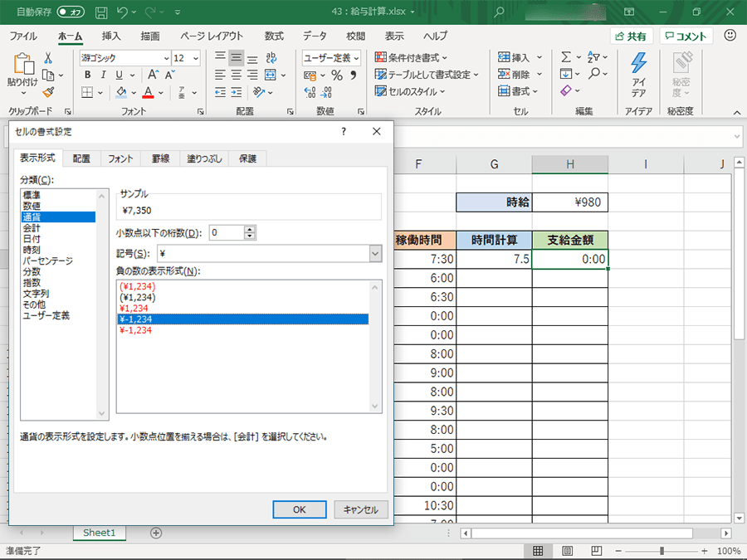Open the font size dropdown

(196, 59)
